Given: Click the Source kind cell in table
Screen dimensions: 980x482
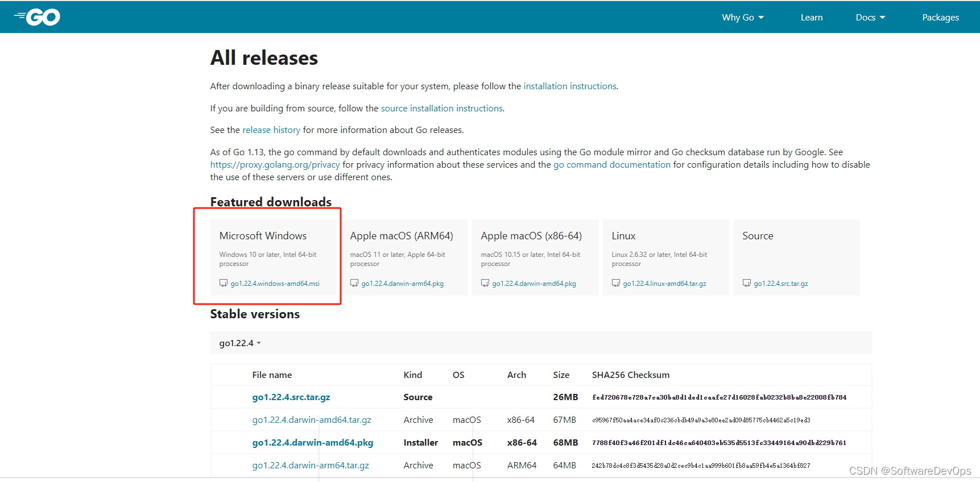Looking at the screenshot, I should [418, 397].
